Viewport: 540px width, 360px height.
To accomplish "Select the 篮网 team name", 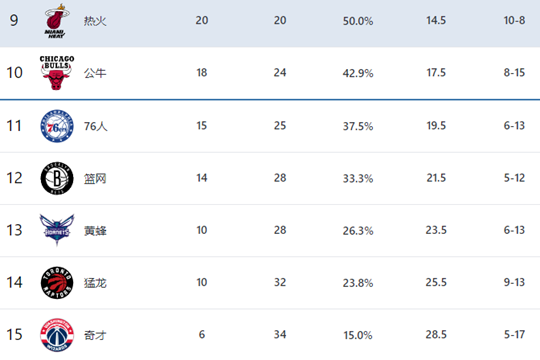I will point(95,178).
